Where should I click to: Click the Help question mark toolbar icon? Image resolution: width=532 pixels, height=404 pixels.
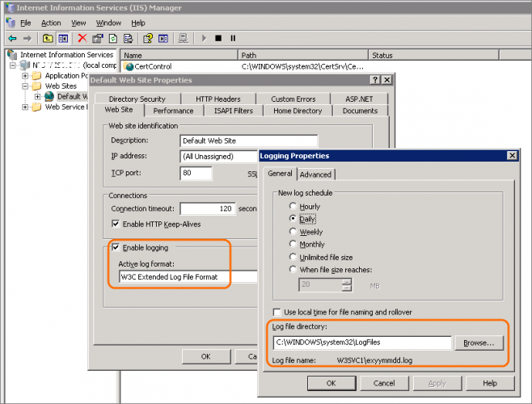[148, 38]
